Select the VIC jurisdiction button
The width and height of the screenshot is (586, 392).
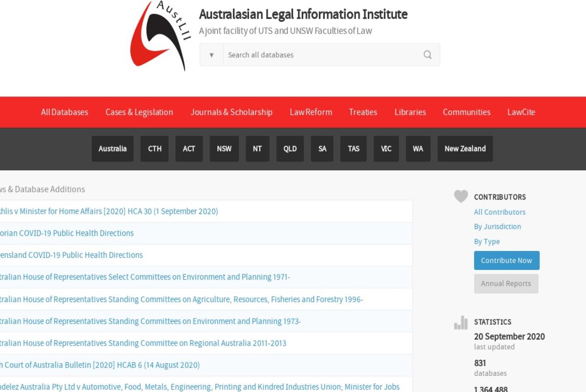pos(386,148)
